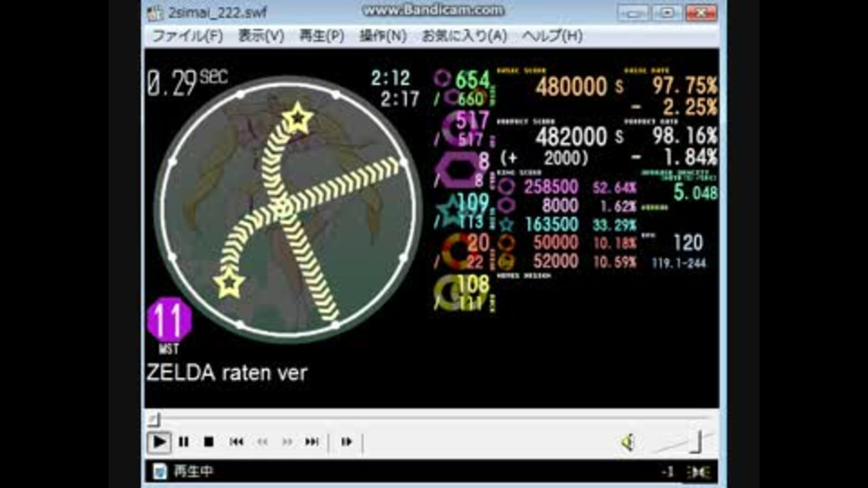Screen dimensions: 868x488
Task: Click the frame step button
Action: 346,442
